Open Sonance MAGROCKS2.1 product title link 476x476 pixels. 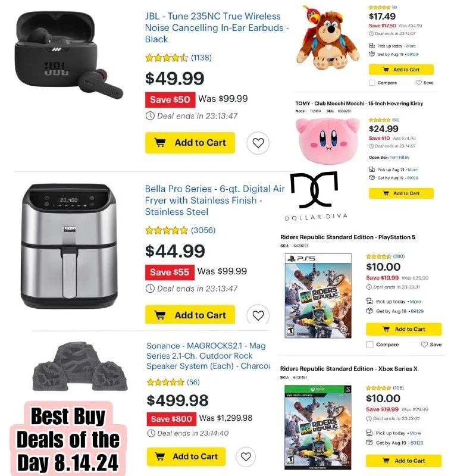click(208, 356)
